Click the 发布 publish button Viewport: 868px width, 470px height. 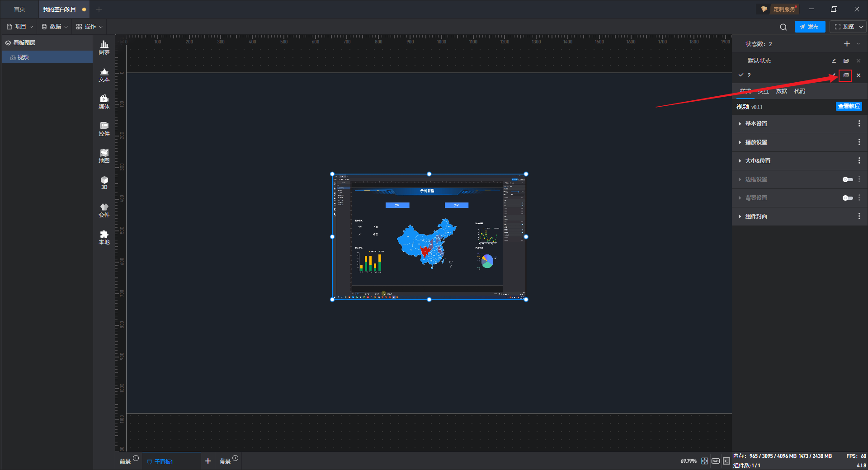[x=810, y=27]
